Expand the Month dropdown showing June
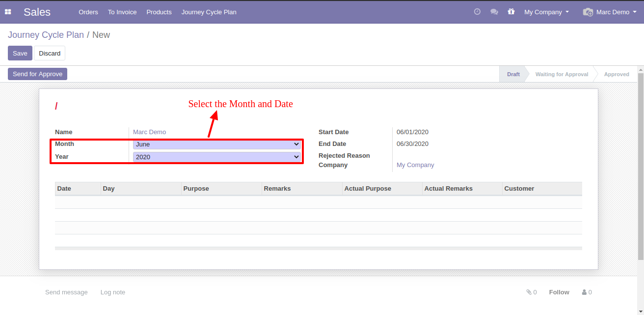 point(217,144)
